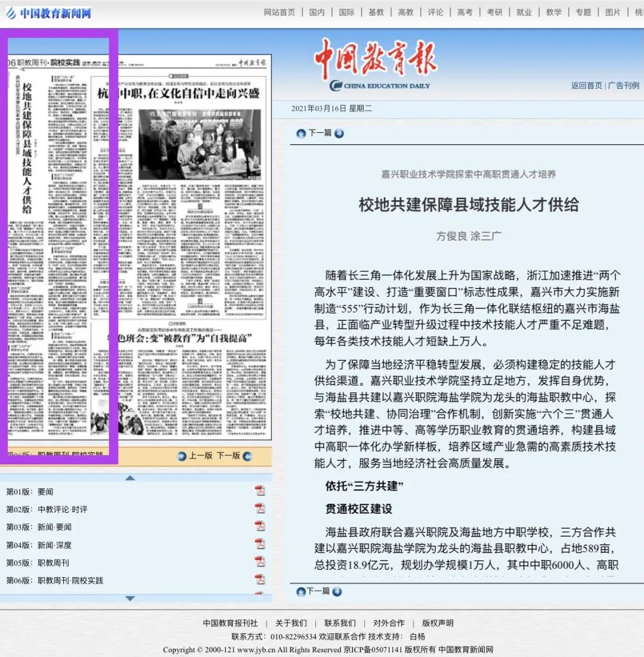Screen dimensions: 644x657
Task: Open the 广告刊例 link
Action: pos(624,86)
